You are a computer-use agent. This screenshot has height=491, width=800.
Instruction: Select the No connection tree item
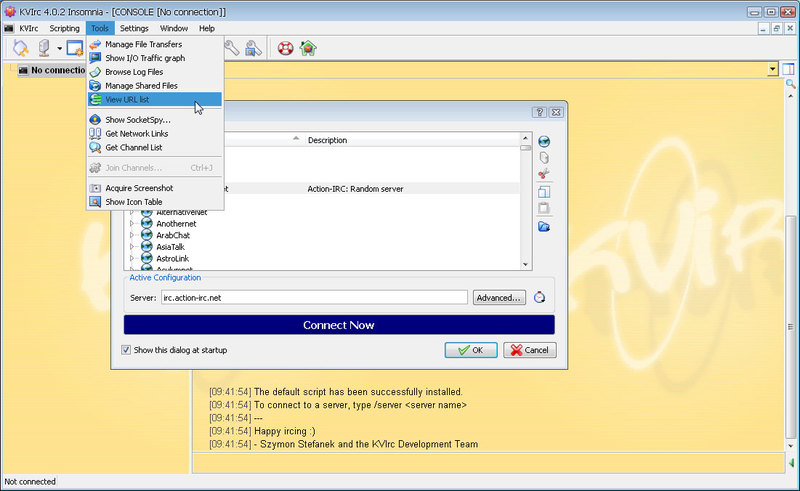[x=53, y=70]
